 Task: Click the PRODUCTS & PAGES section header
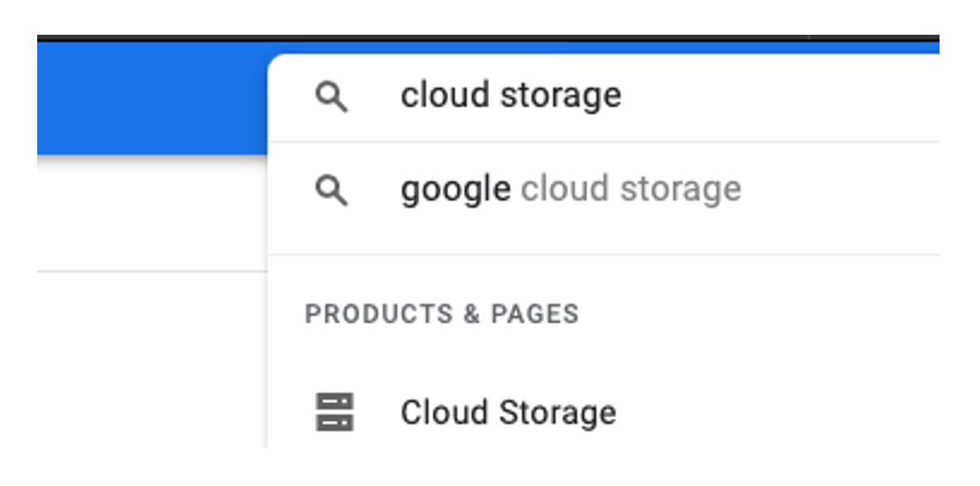click(441, 314)
